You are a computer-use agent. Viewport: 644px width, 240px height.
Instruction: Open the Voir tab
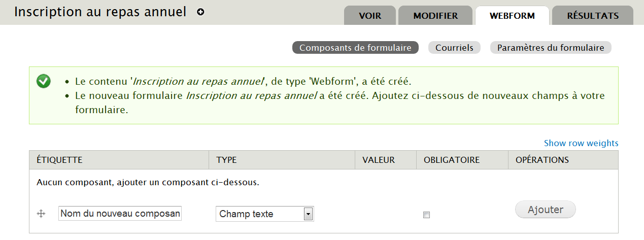pyautogui.click(x=370, y=16)
